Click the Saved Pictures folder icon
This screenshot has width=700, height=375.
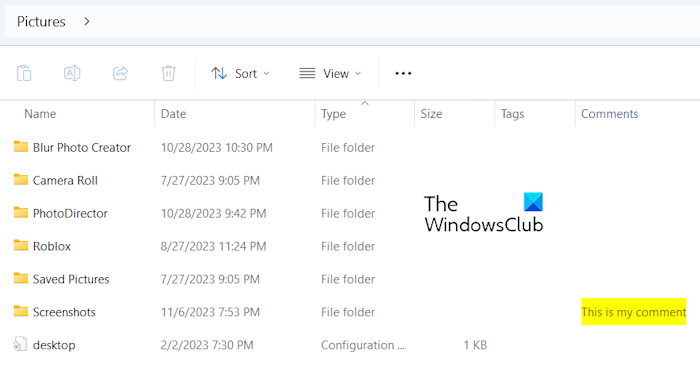21,278
